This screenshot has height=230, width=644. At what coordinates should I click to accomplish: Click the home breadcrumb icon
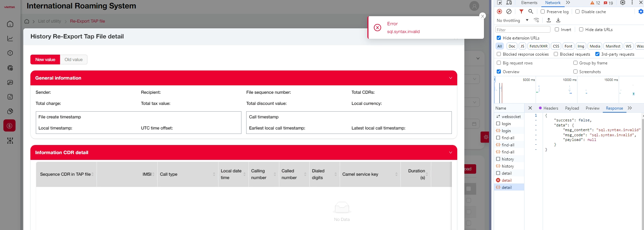[27, 21]
